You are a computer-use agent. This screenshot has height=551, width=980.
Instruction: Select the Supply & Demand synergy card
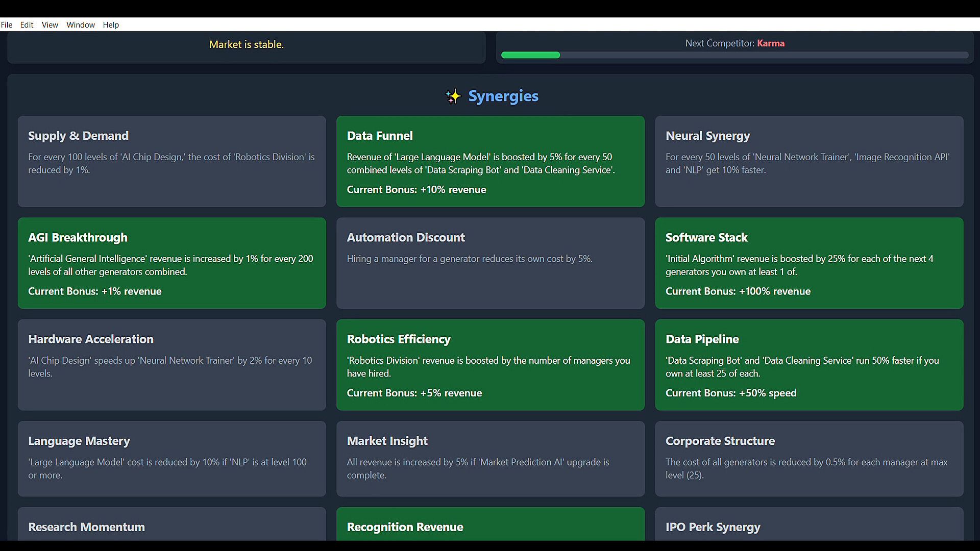point(171,161)
